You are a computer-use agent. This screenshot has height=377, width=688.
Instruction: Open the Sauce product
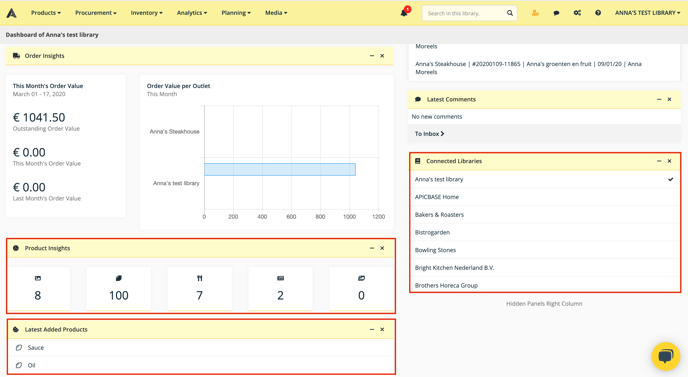36,348
